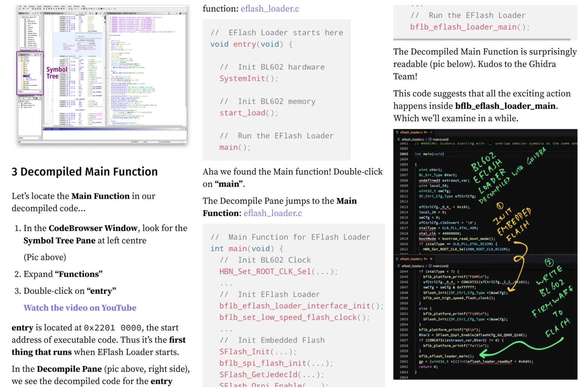Close Ghidra's Symbol Tree pane with its X
Viewport: 588px width, 392px height.
[40, 55]
